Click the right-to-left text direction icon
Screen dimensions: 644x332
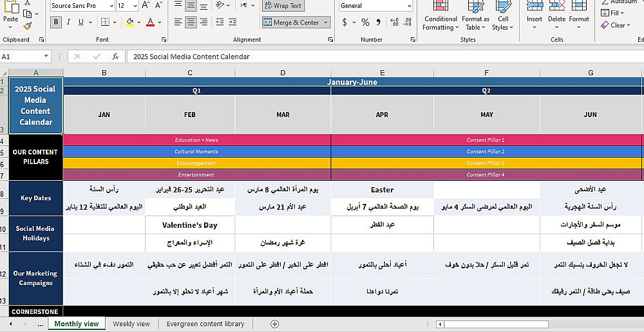tap(244, 5)
